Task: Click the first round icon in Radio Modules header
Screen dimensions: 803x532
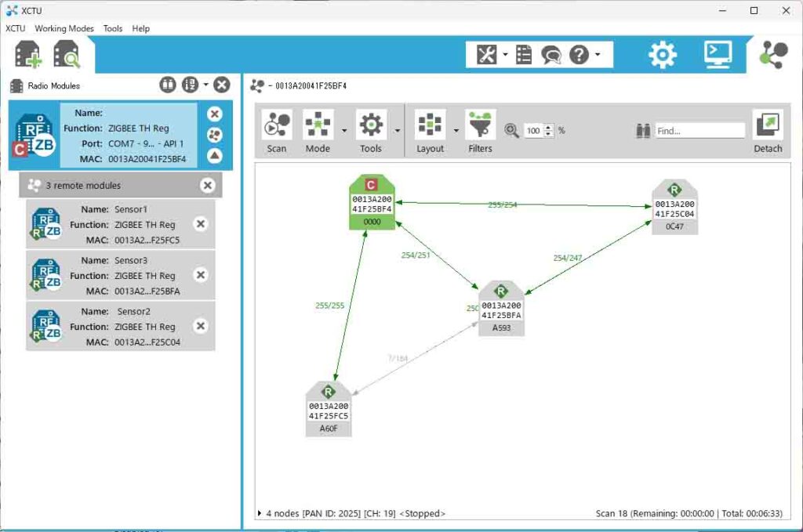Action: (168, 85)
